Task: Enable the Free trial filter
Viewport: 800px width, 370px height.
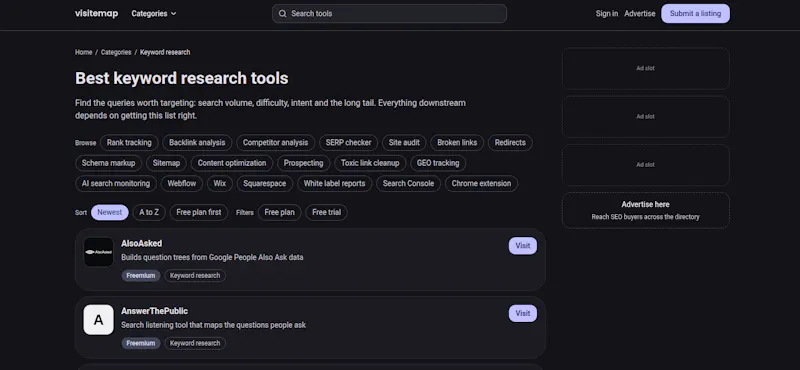Action: pyautogui.click(x=327, y=212)
